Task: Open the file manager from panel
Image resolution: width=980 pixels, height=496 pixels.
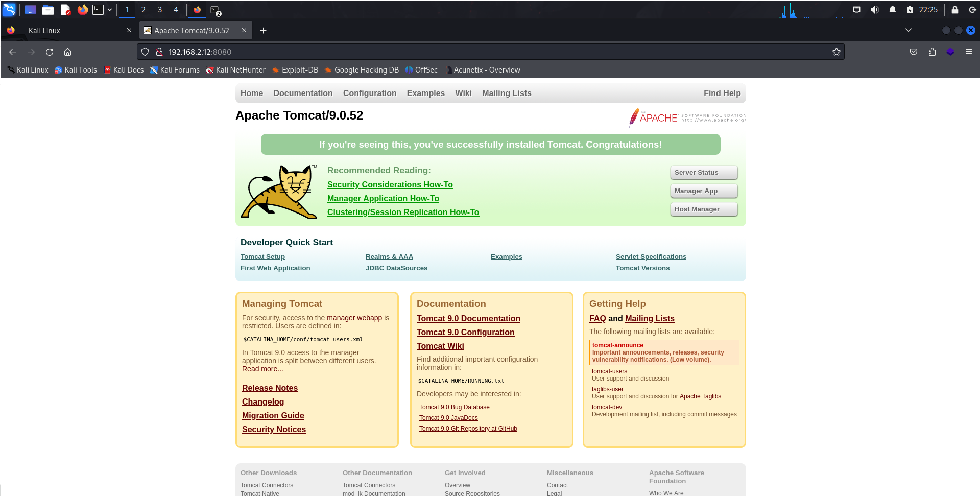Action: [48, 10]
